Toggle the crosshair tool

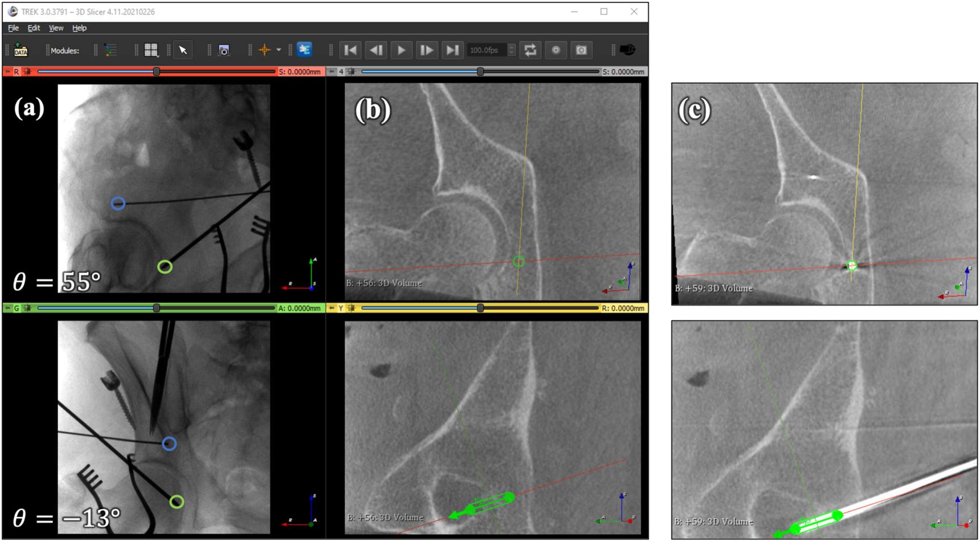tap(264, 50)
